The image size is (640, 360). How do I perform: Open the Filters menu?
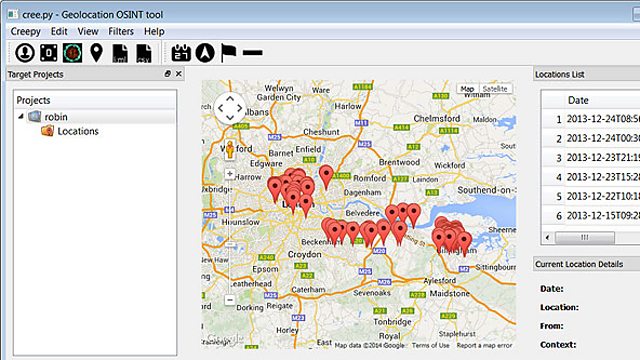[x=121, y=31]
